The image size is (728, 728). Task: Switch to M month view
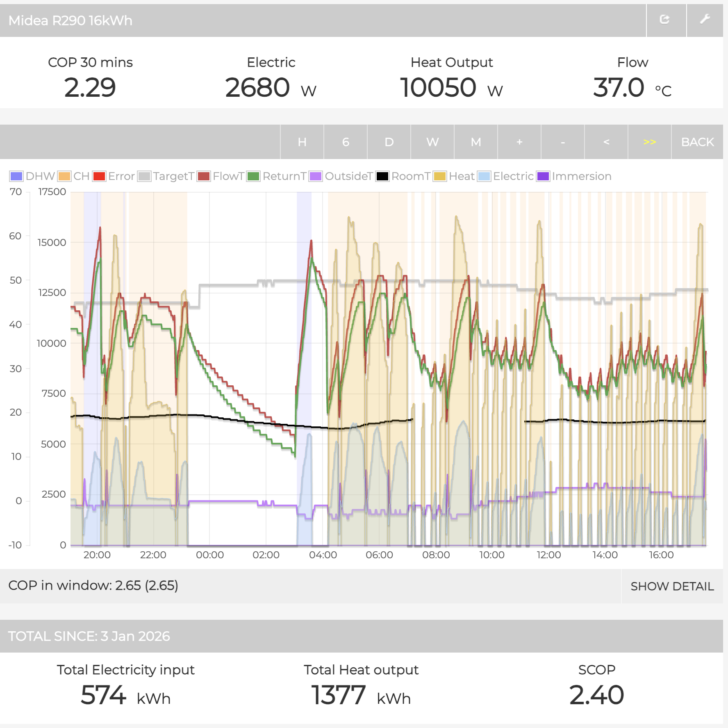pos(475,142)
